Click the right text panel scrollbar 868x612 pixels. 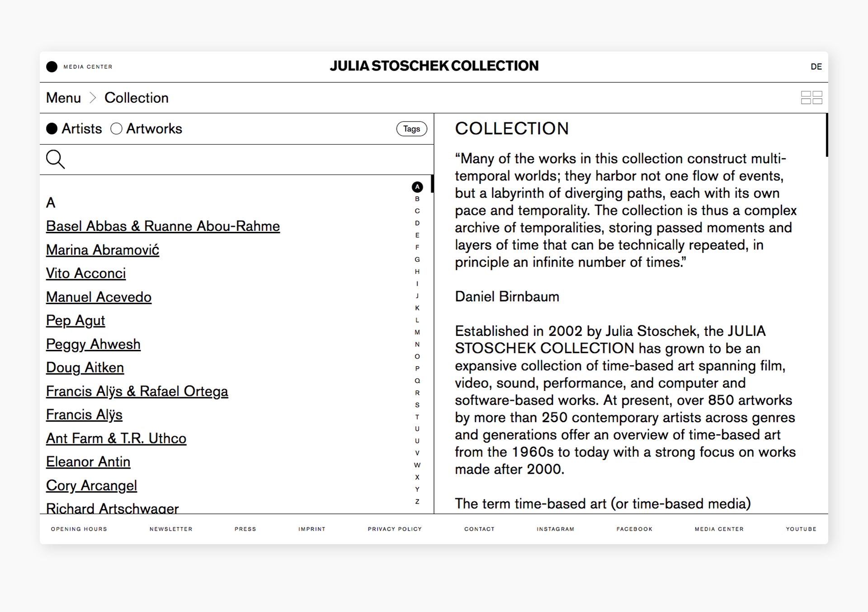[x=826, y=136]
